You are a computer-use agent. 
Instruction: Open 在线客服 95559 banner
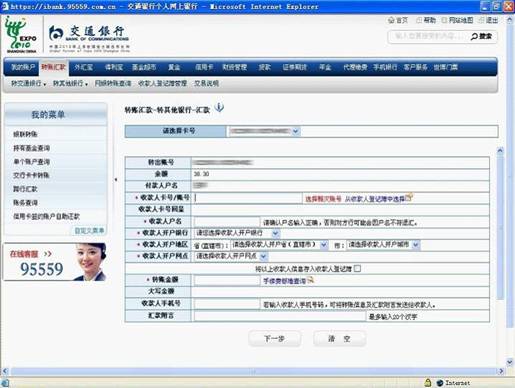coord(55,262)
